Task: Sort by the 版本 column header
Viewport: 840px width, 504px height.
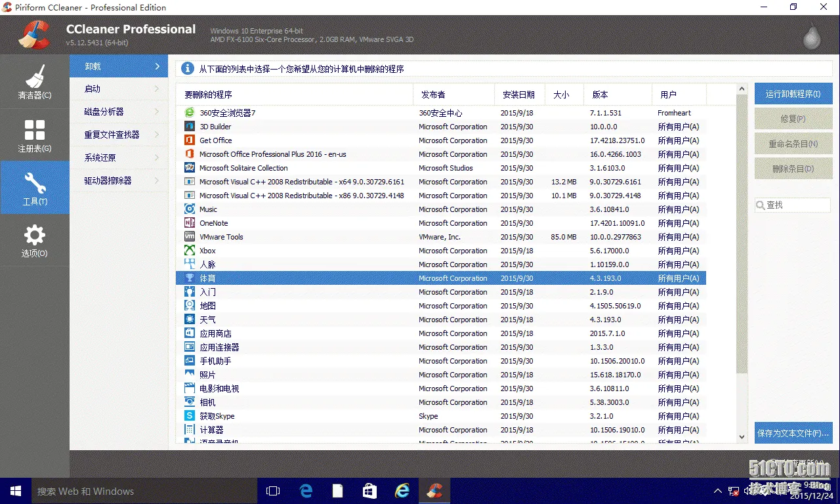Action: tap(619, 94)
